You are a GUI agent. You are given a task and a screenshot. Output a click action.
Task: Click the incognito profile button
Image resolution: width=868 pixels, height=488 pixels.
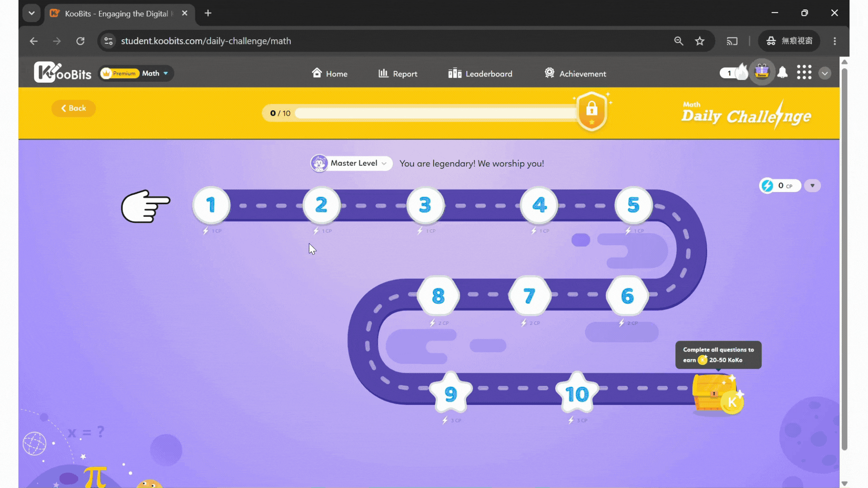tap(789, 41)
